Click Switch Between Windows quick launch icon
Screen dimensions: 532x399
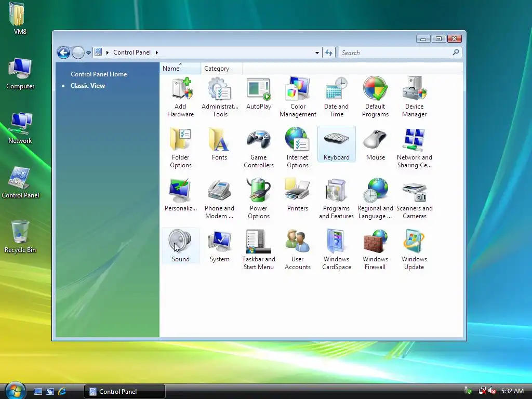tap(49, 392)
